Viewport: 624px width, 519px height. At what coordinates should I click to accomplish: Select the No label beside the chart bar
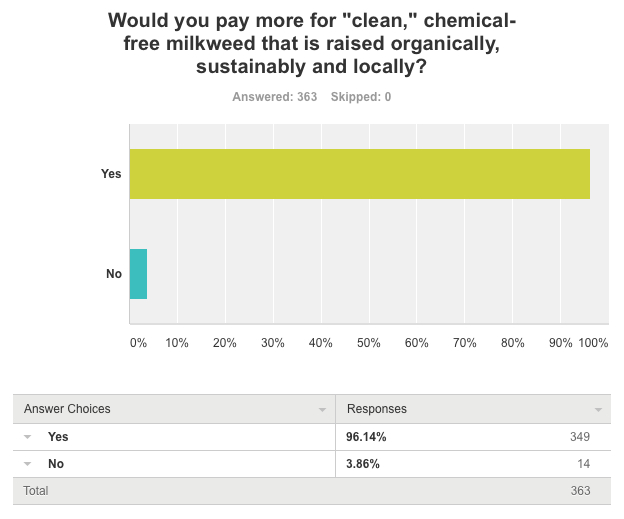[114, 274]
